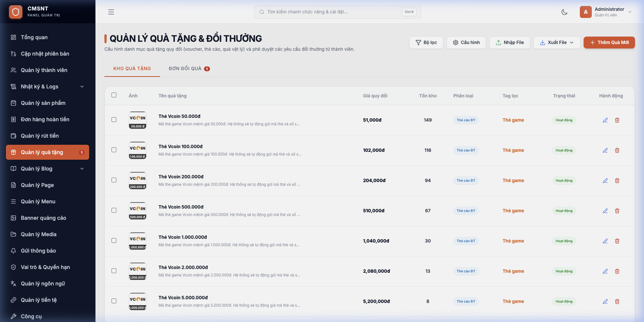Image resolution: width=644 pixels, height=322 pixels.
Task: Tick the select-all checkbox in table header
Action: coord(114,95)
